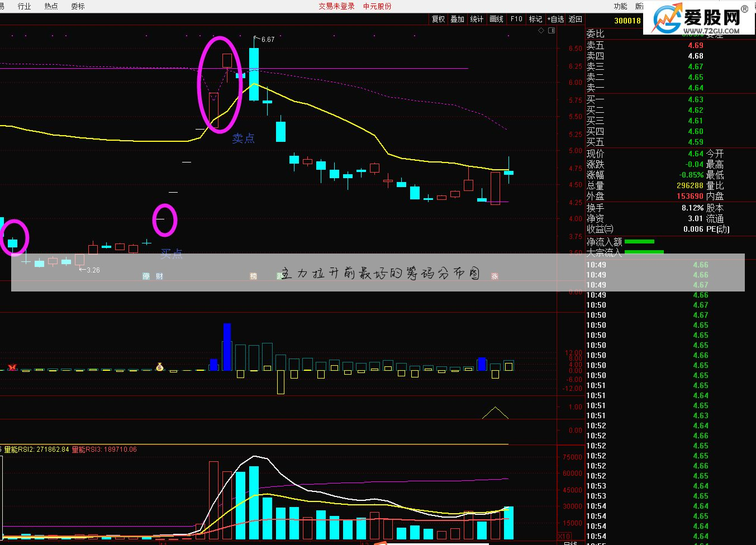Viewport: 756px width, 545px height.
Task: Click the 涨幅 percentage value -0.85%
Action: click(x=691, y=175)
